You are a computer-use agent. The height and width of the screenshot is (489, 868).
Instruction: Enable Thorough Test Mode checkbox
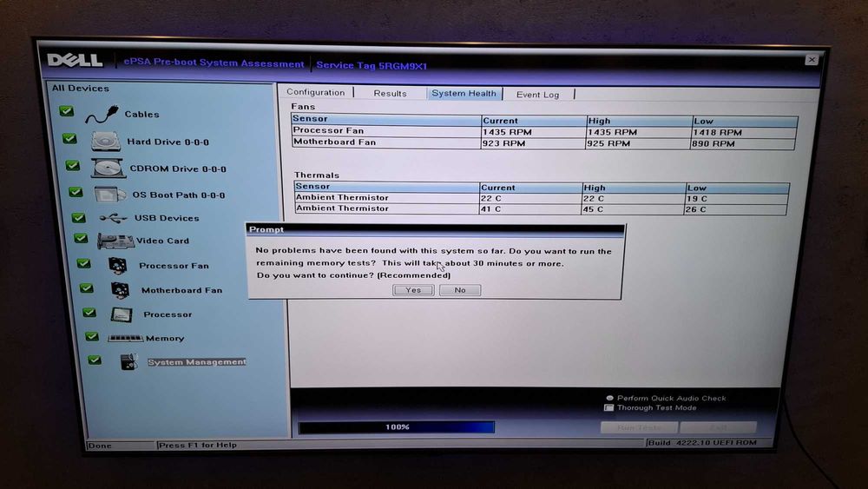(609, 407)
